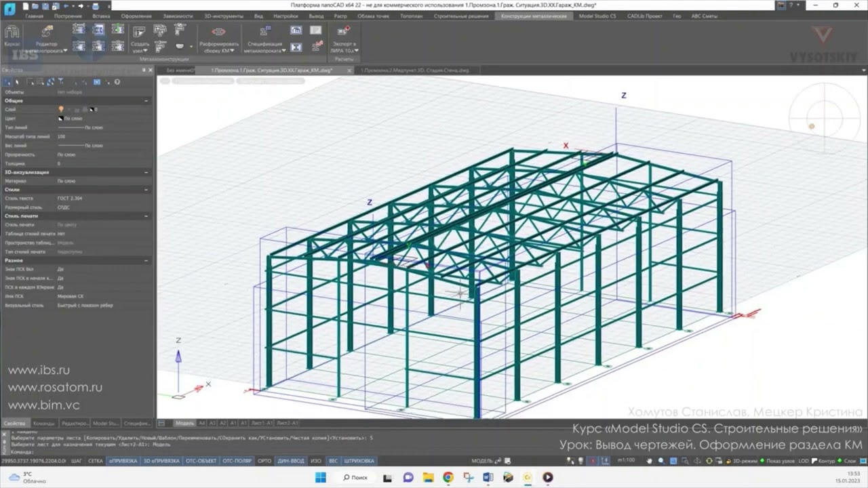Click the open file icon in quick access
Image resolution: width=868 pixels, height=488 pixels.
coord(35,6)
